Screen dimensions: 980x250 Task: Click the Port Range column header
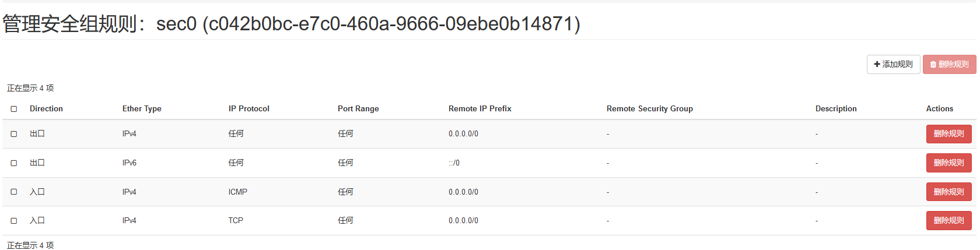[358, 108]
